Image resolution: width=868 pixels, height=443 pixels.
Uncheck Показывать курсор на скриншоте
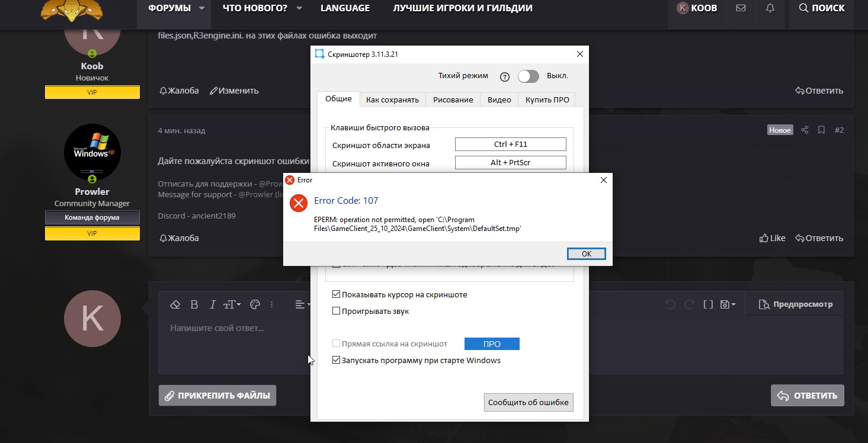[x=337, y=294]
